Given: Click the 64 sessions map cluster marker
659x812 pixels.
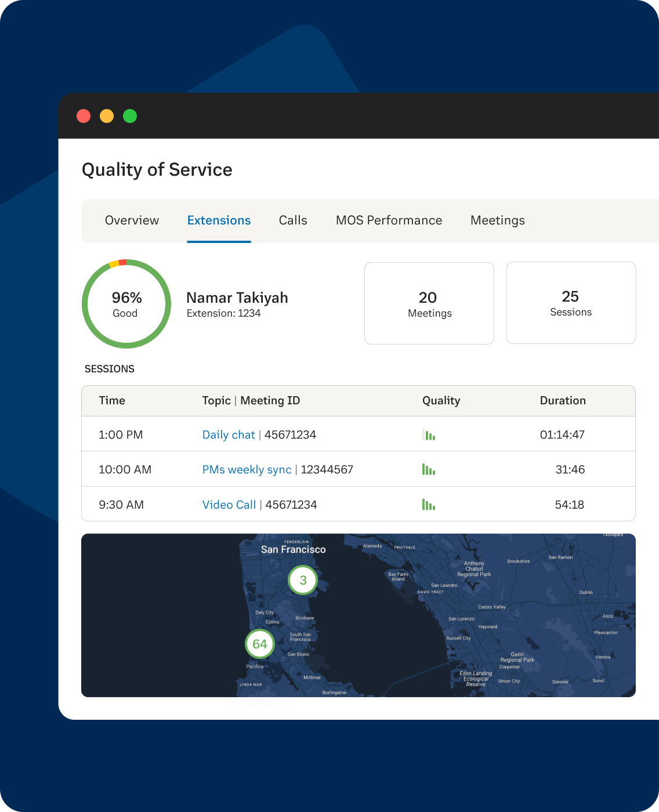Looking at the screenshot, I should [x=259, y=644].
